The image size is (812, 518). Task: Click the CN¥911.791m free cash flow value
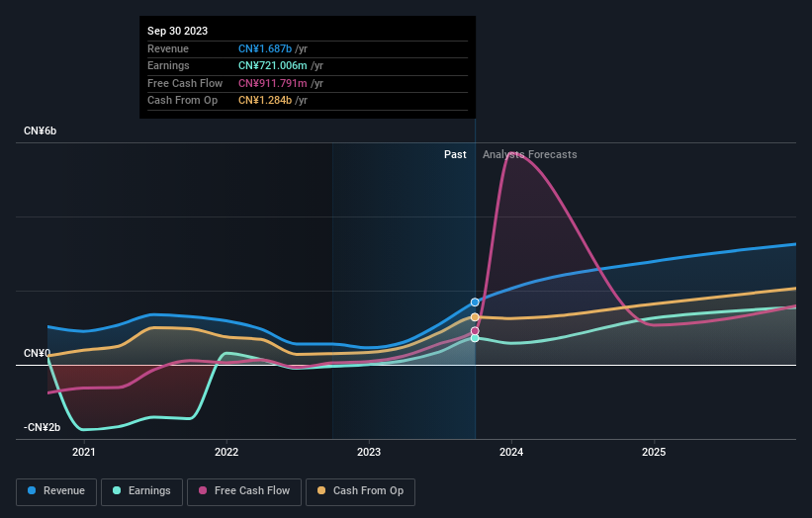click(273, 83)
